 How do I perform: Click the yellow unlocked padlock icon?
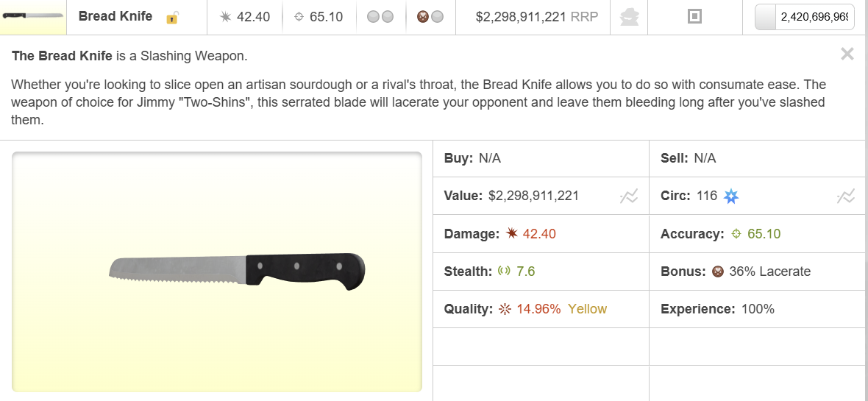(x=172, y=18)
